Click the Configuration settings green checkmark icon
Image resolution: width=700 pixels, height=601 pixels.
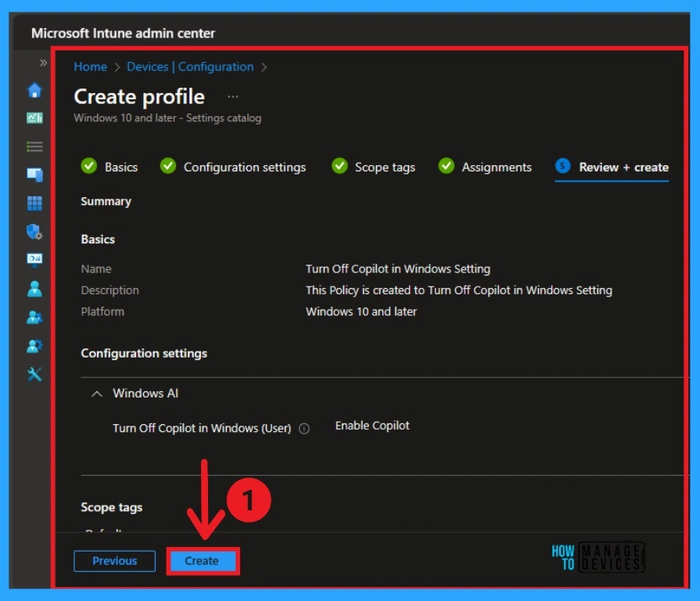tap(168, 166)
